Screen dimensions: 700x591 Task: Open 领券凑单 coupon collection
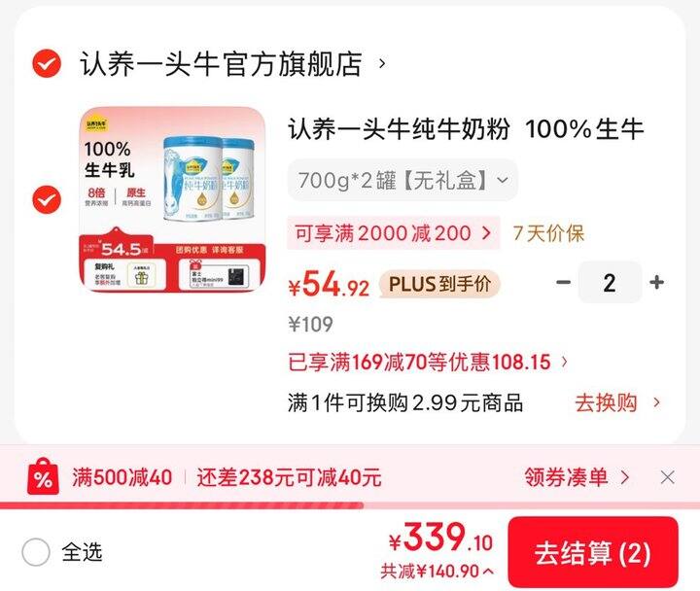tap(577, 477)
